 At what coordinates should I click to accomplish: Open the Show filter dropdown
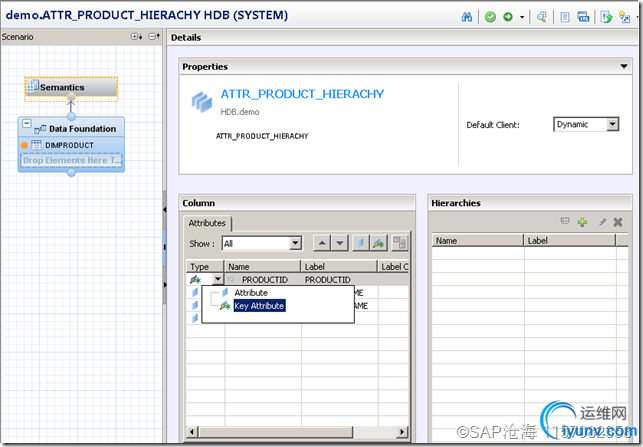[x=295, y=243]
